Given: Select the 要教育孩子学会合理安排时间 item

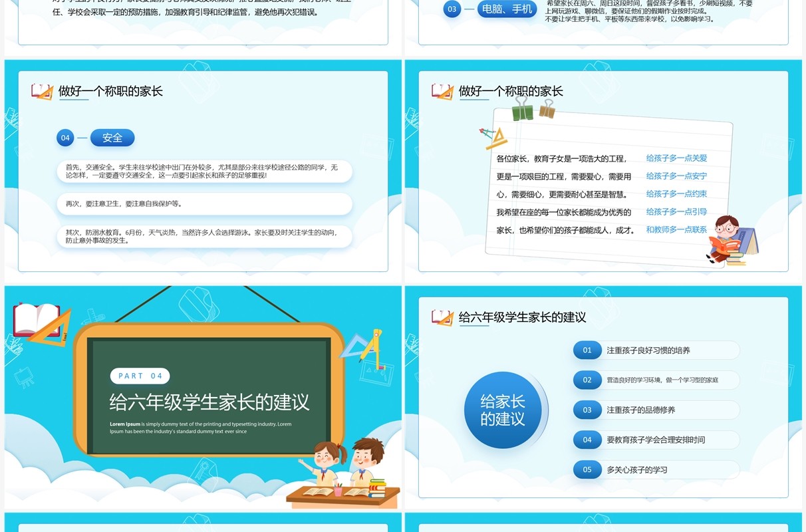Looking at the screenshot, I should coord(656,440).
